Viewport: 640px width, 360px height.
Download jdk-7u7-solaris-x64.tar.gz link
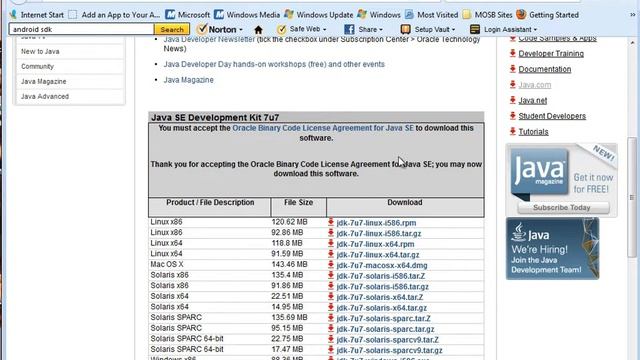coord(382,308)
